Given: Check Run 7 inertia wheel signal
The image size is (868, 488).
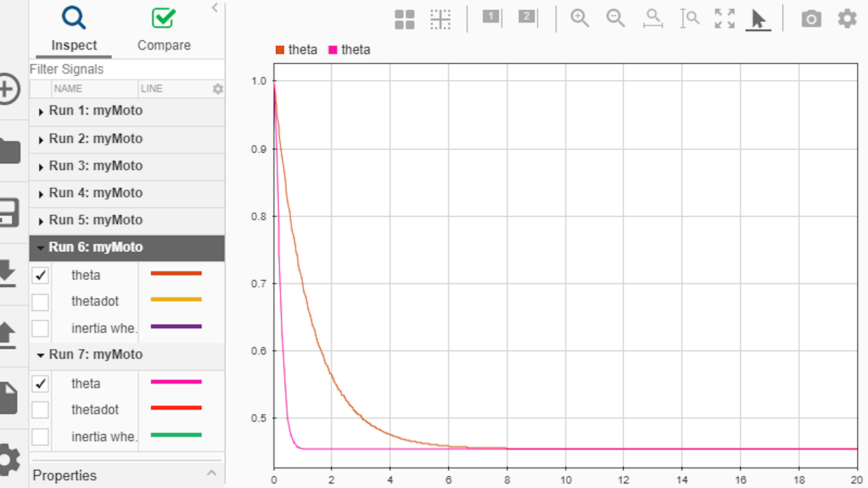Looking at the screenshot, I should point(40,437).
